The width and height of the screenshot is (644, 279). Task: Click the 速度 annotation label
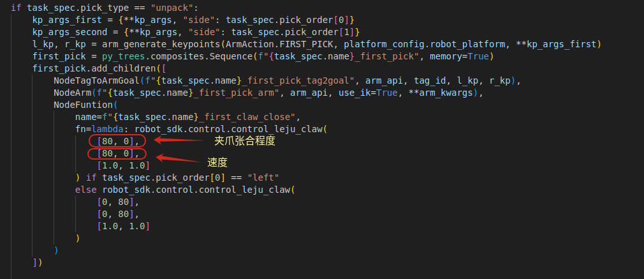[x=217, y=163]
